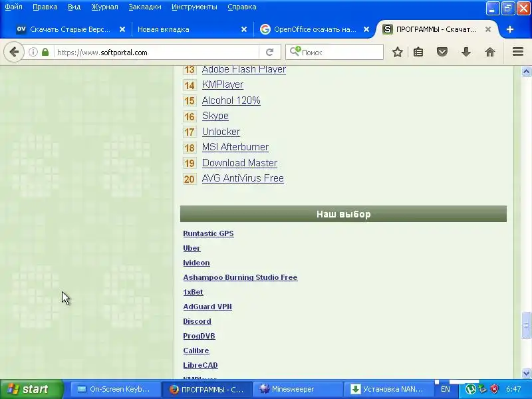Close the 'ПРОГРАММЫ - Скачат...' tab

[x=488, y=29]
